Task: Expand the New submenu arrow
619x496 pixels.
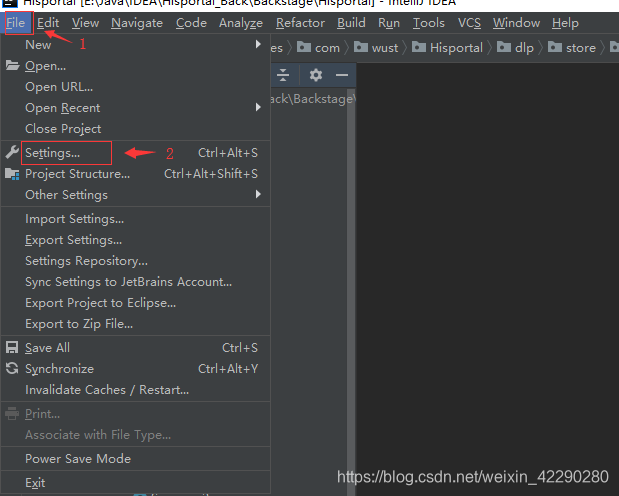Action: 258,44
